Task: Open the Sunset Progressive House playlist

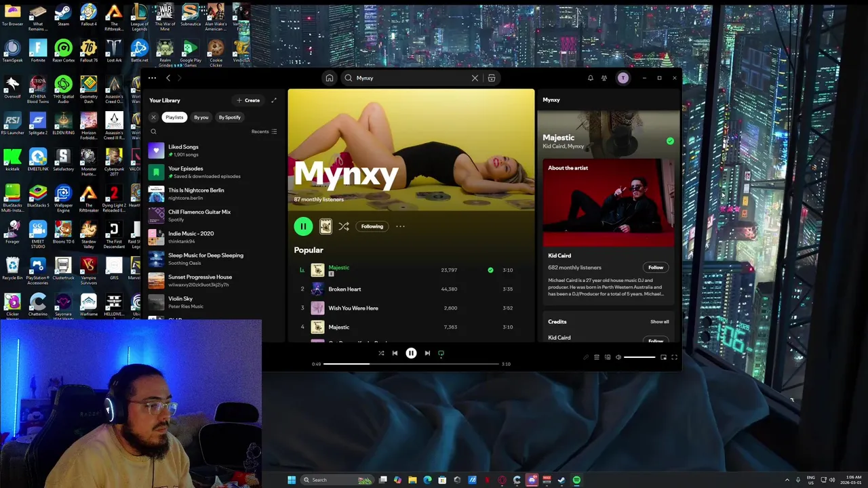Action: coord(213,281)
